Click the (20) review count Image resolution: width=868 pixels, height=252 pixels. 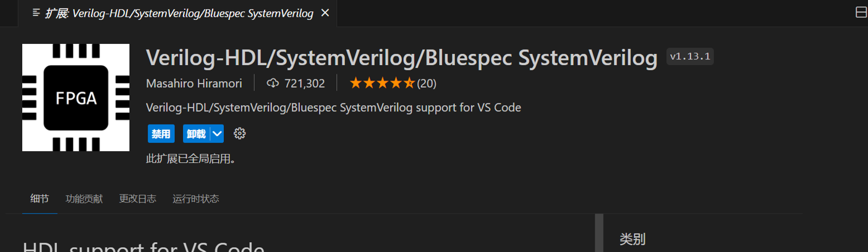point(427,83)
